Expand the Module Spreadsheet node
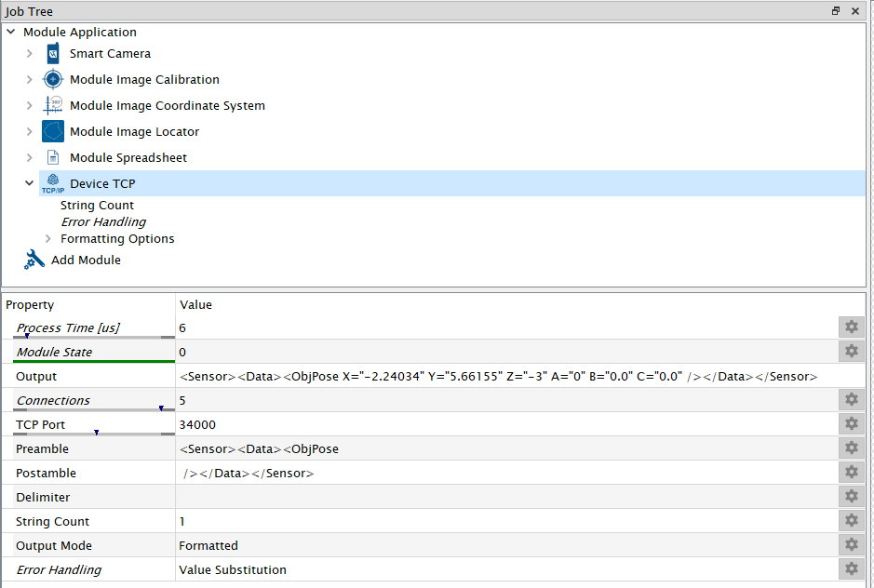Screen dimensions: 874x588 [30, 158]
